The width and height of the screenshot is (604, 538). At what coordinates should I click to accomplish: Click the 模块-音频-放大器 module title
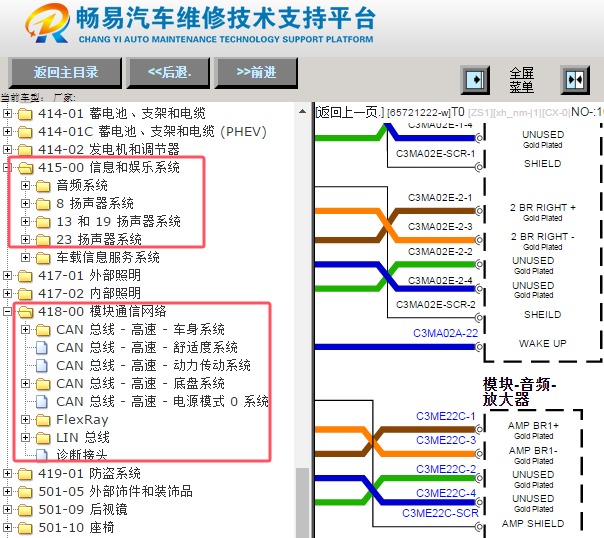(519, 392)
